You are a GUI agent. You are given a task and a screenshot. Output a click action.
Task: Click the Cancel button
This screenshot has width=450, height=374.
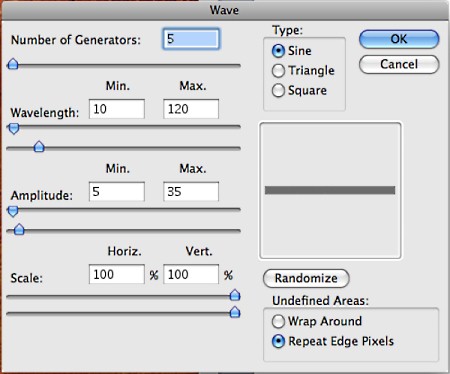[399, 64]
